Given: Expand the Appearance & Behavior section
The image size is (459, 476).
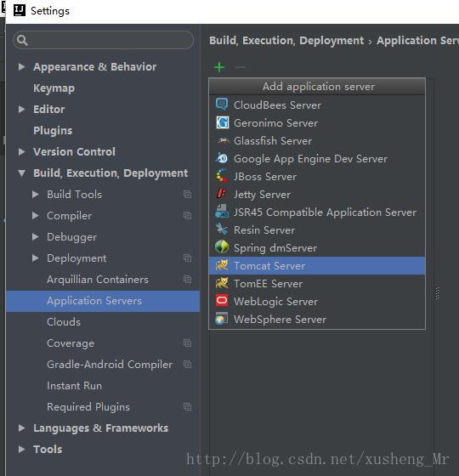Looking at the screenshot, I should 21,67.
